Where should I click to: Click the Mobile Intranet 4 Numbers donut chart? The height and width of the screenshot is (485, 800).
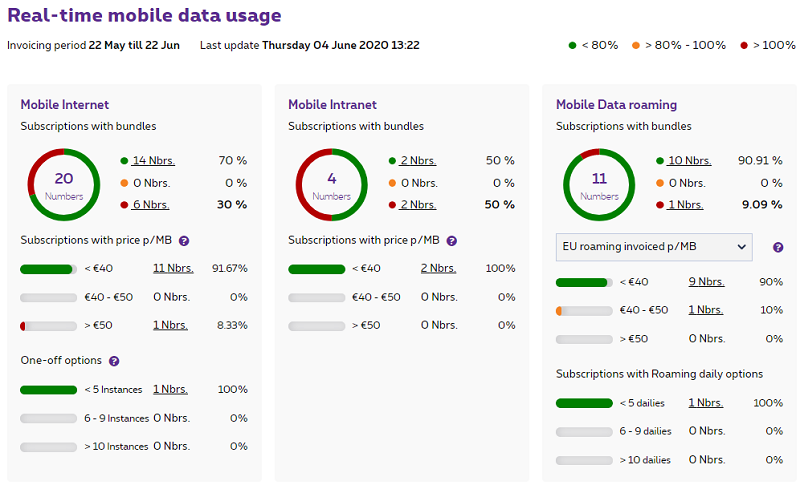pos(332,184)
